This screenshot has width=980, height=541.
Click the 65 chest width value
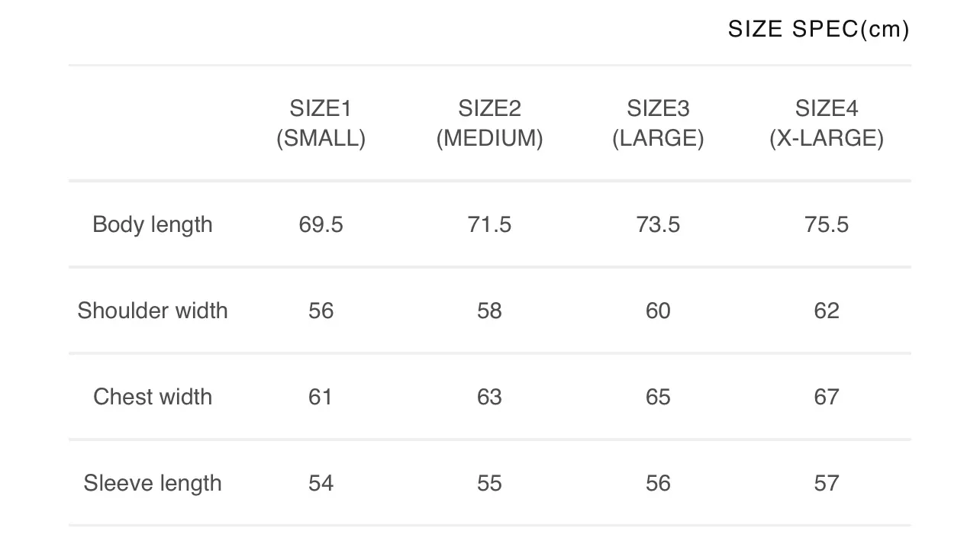click(658, 397)
